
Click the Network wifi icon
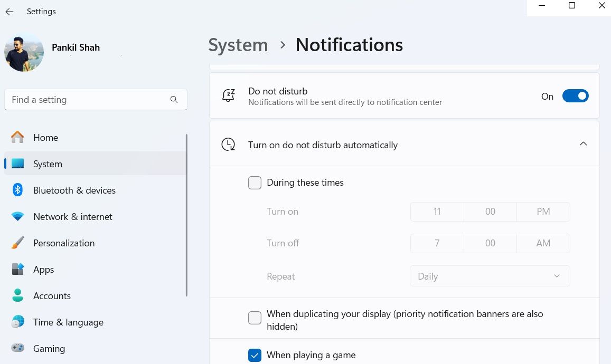coord(17,216)
